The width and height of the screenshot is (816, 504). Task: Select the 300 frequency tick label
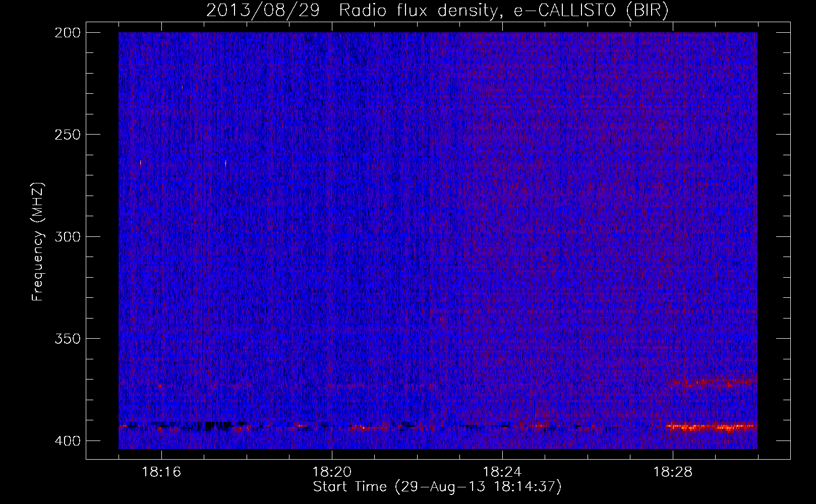[x=67, y=236]
